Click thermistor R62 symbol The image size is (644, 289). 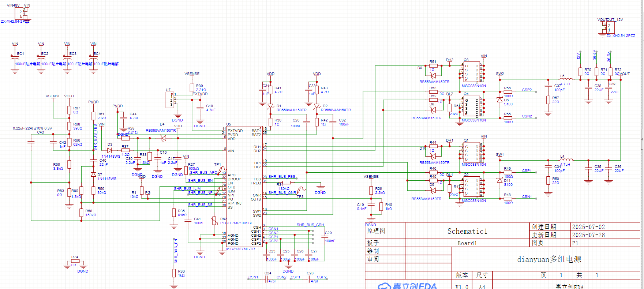(214, 221)
